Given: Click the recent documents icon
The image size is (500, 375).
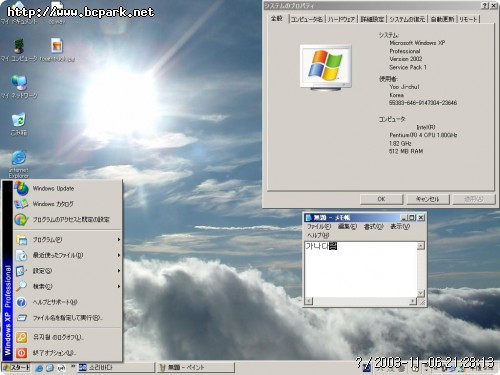Looking at the screenshot, I should [x=22, y=255].
